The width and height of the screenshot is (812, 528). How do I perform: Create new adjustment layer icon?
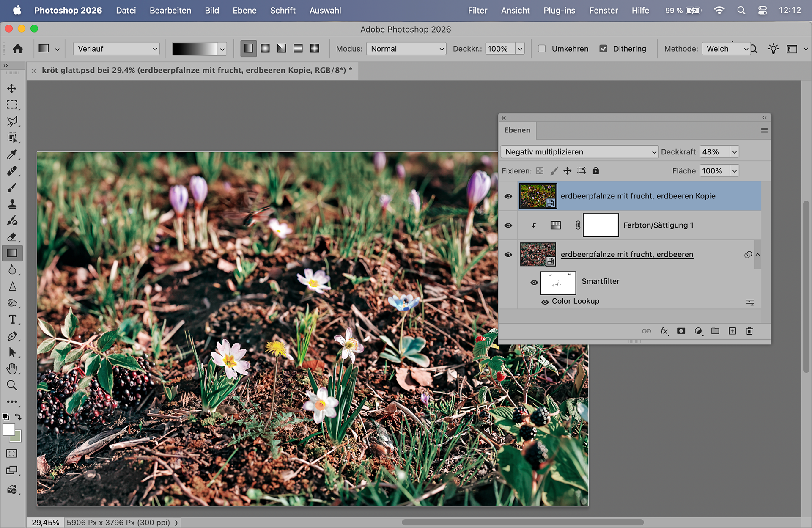click(x=698, y=331)
